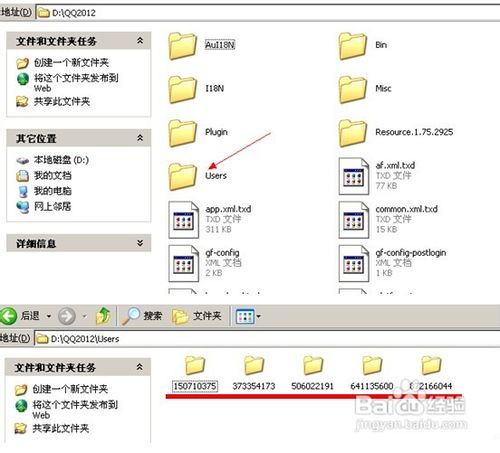
Task: Click 创建一个新文件夹 in Users window
Action: pos(70,389)
